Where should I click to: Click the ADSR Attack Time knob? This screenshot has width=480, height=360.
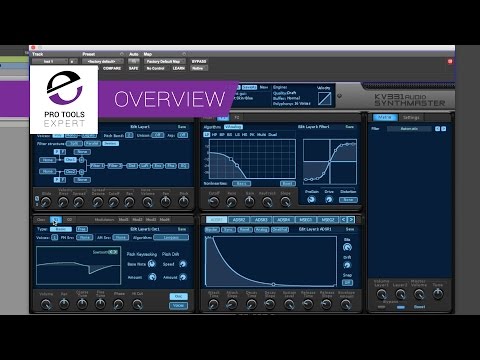[213, 304]
